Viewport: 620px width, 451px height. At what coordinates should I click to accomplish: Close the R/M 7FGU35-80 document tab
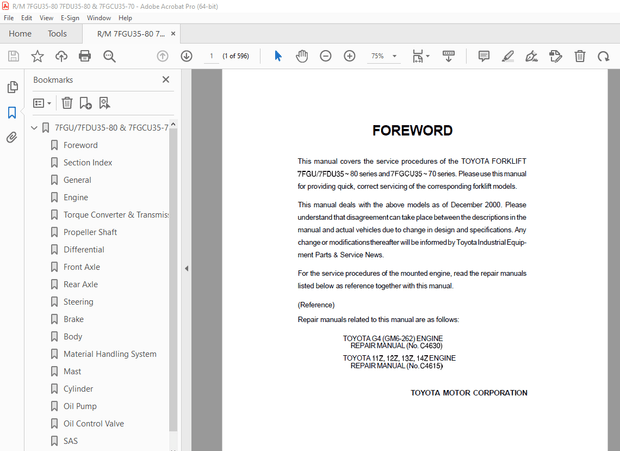pos(173,34)
